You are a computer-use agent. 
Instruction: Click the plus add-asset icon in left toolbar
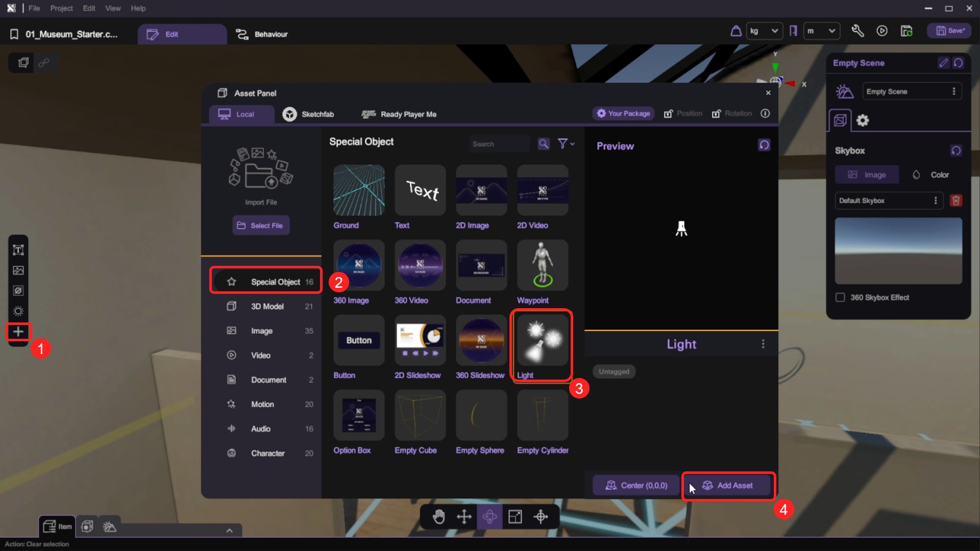tap(18, 332)
